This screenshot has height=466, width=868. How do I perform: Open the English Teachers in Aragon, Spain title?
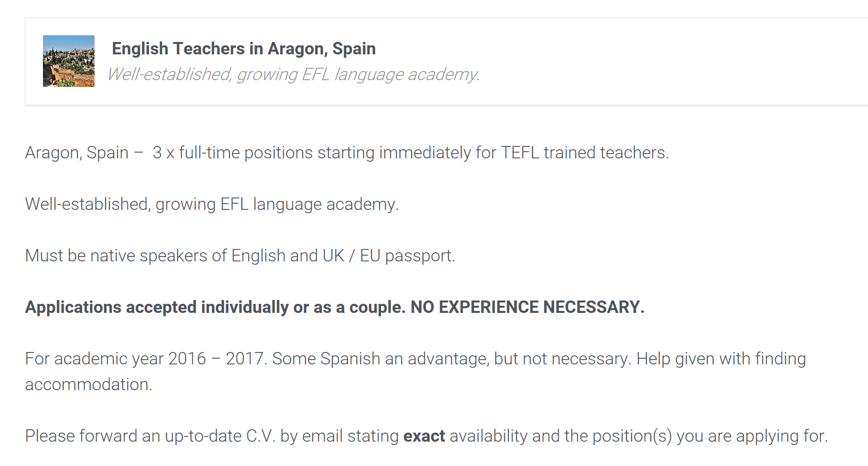243,49
